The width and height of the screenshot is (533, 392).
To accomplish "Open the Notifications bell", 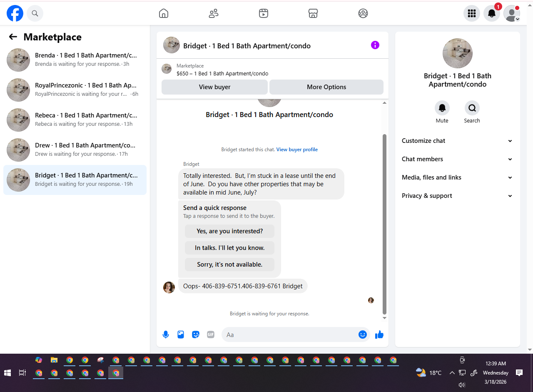I will pyautogui.click(x=492, y=14).
